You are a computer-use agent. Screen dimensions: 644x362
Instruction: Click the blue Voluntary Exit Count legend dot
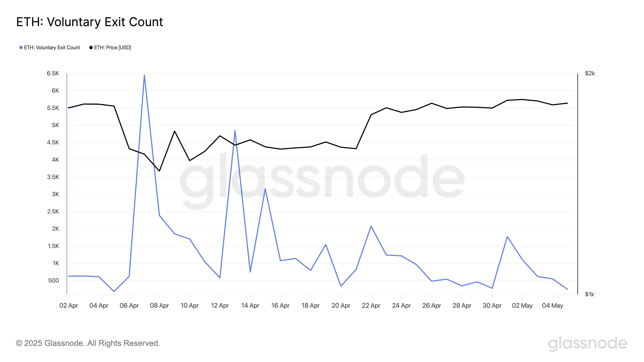tap(21, 47)
